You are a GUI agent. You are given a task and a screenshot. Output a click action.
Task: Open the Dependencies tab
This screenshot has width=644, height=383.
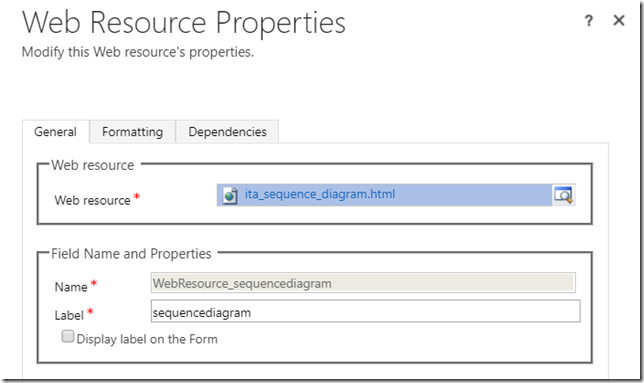(227, 132)
